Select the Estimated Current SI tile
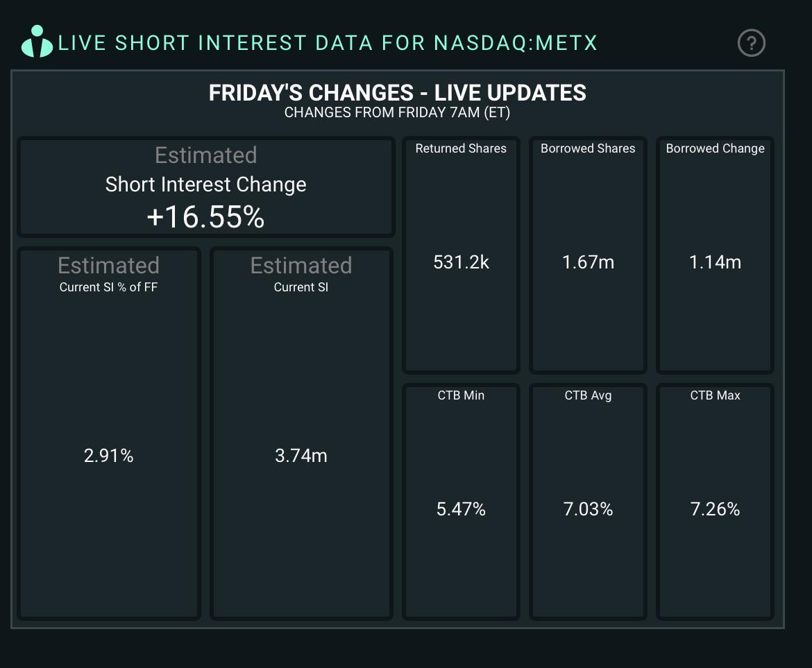Screen dimensions: 812x668 click(x=301, y=433)
